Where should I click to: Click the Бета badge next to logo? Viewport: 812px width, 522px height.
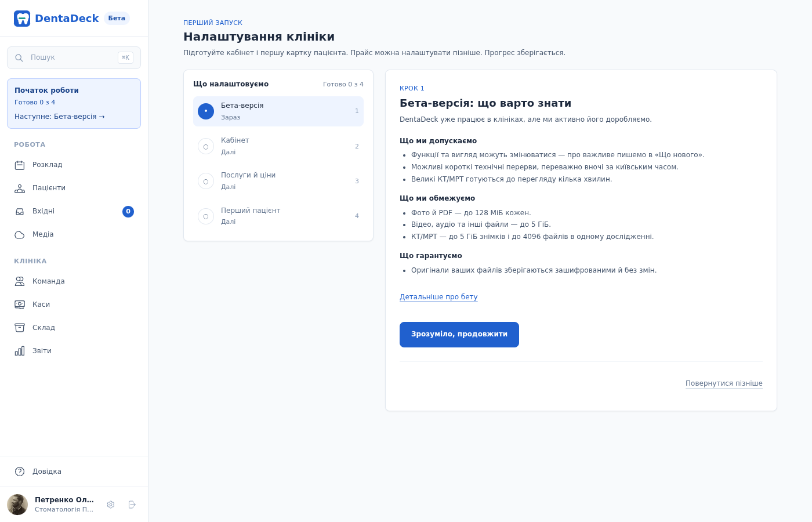tap(117, 19)
